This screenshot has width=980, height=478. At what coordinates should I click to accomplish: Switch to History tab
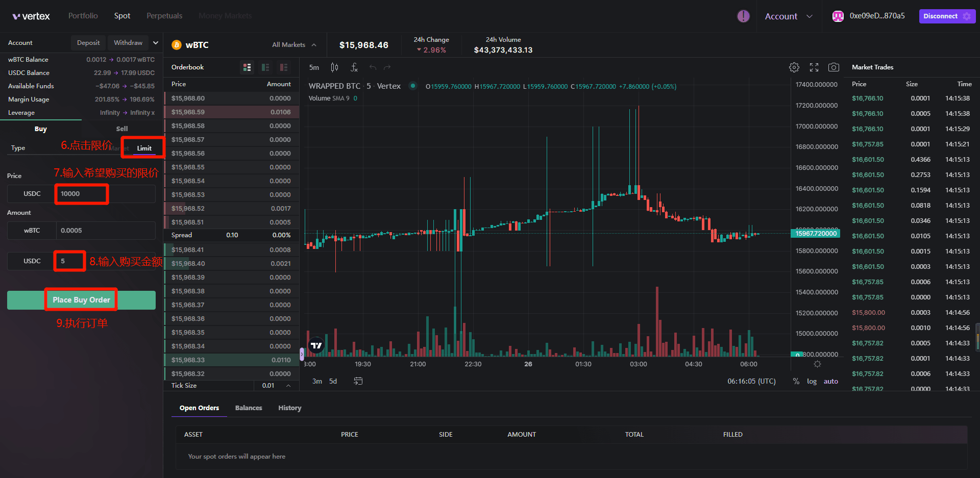[x=290, y=408]
